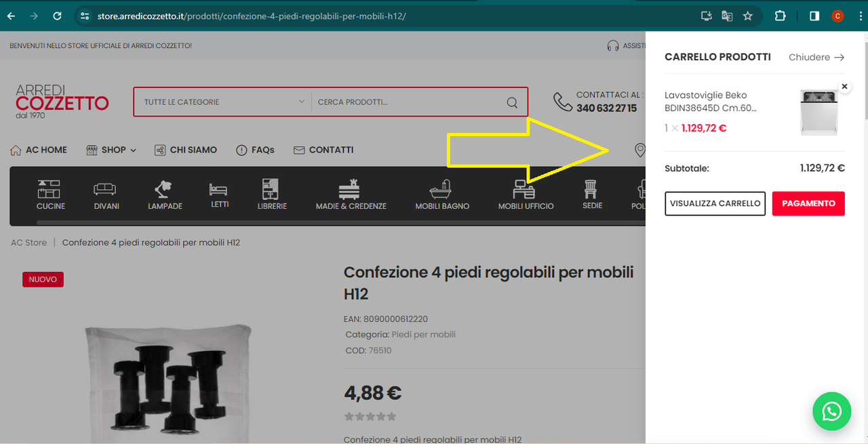Viewport: 868px width, 444px height.
Task: Toggle the browser side panel icon
Action: [814, 16]
